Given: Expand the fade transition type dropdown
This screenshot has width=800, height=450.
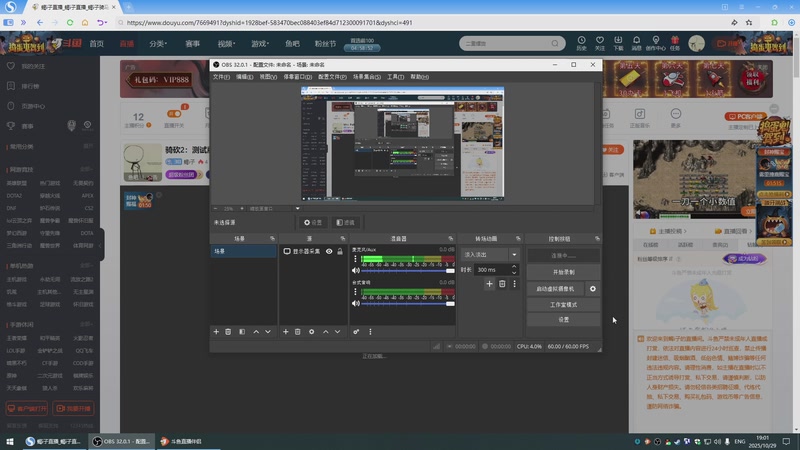Looking at the screenshot, I should pos(515,255).
